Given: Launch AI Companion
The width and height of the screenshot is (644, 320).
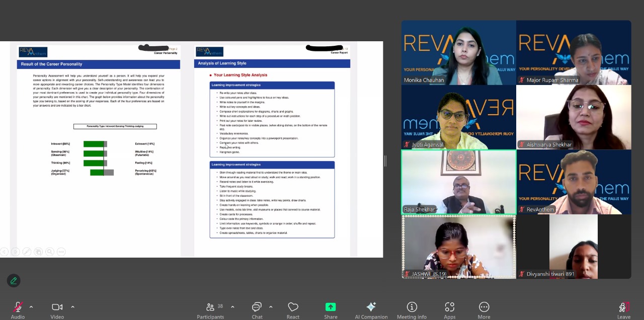Looking at the screenshot, I should 371,307.
